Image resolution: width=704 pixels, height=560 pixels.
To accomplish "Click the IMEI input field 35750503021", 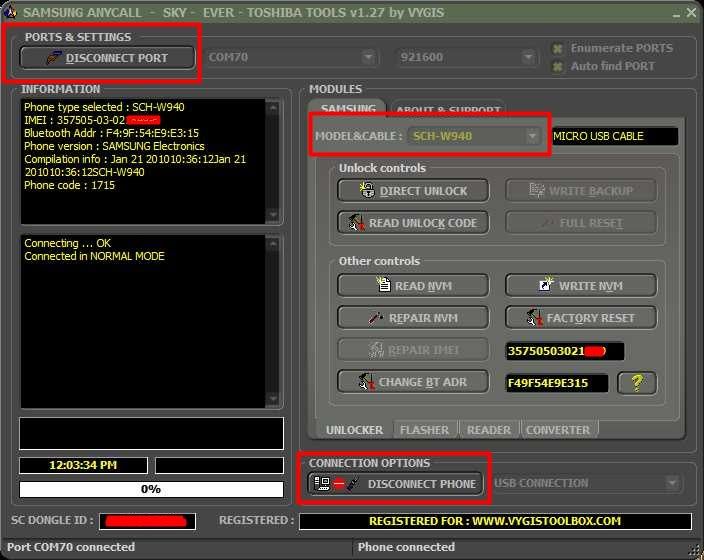I will 565,351.
